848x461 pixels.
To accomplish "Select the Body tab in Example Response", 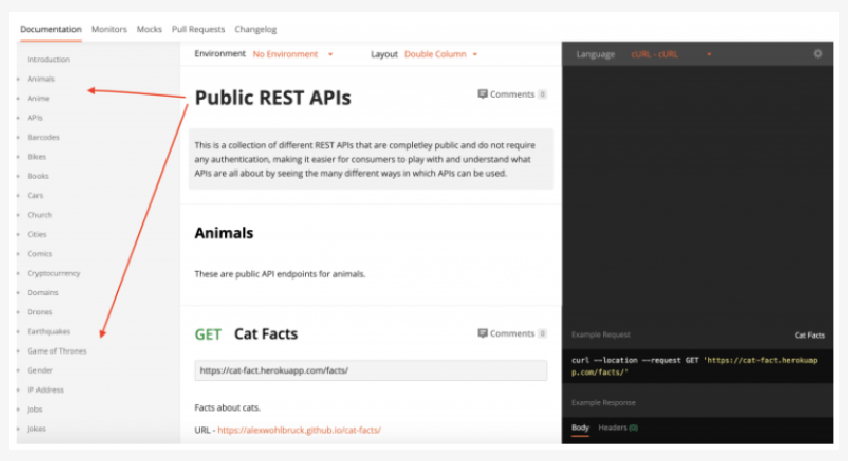I will tap(580, 428).
